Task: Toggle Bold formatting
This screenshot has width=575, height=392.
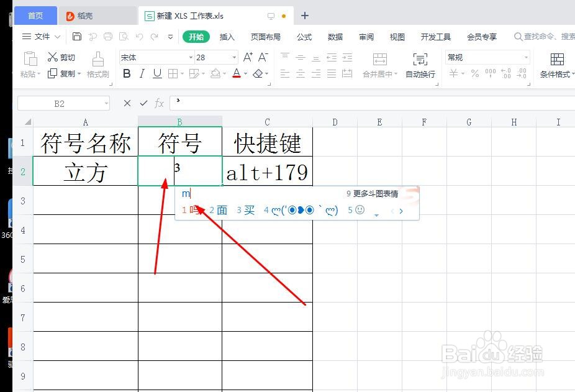Action: 127,74
